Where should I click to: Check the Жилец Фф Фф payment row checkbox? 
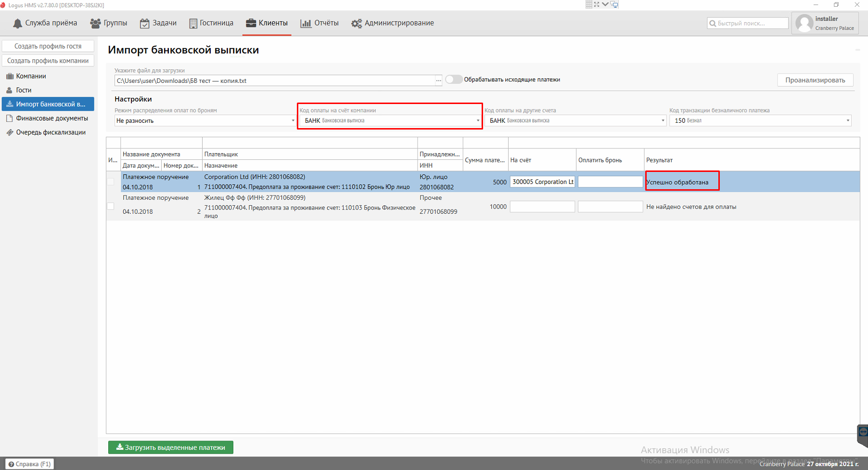pos(111,206)
